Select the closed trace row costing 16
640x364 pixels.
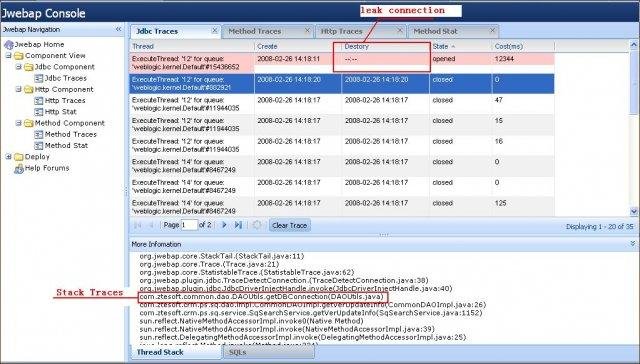coord(342,145)
